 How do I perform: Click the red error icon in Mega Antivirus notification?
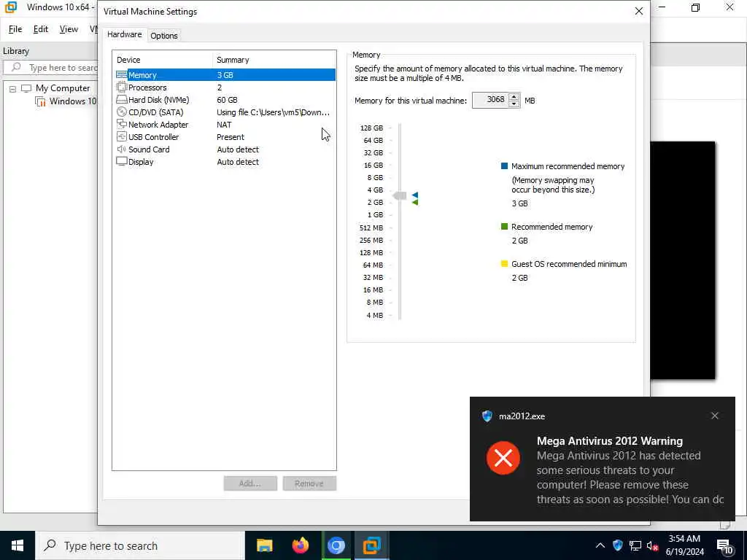pyautogui.click(x=503, y=458)
